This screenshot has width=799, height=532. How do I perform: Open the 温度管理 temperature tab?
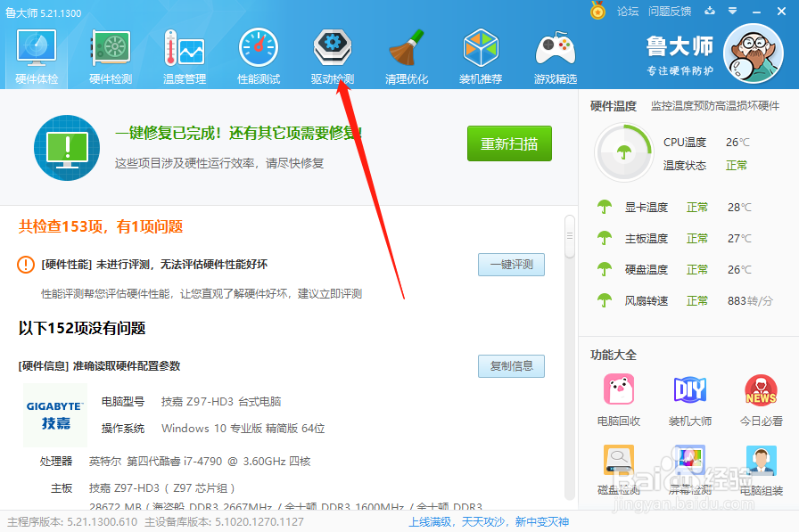185,57
